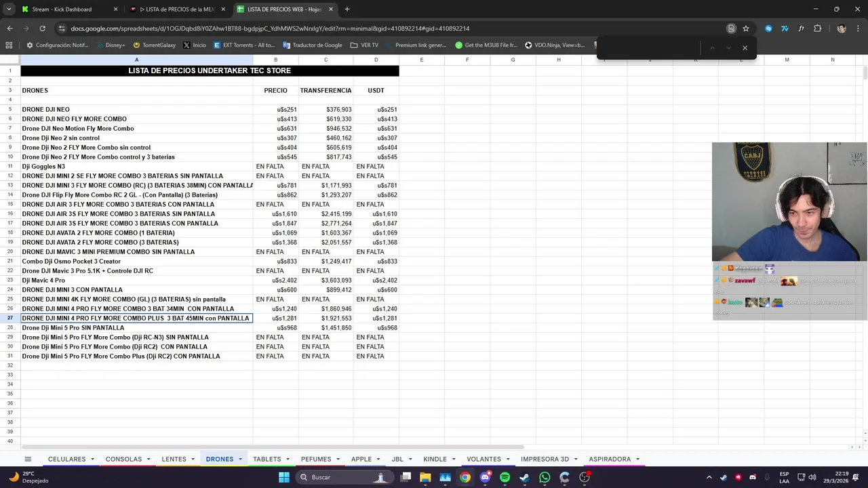Close the Stream - Kick Dashboard tab
The image size is (868, 488).
(x=115, y=9)
